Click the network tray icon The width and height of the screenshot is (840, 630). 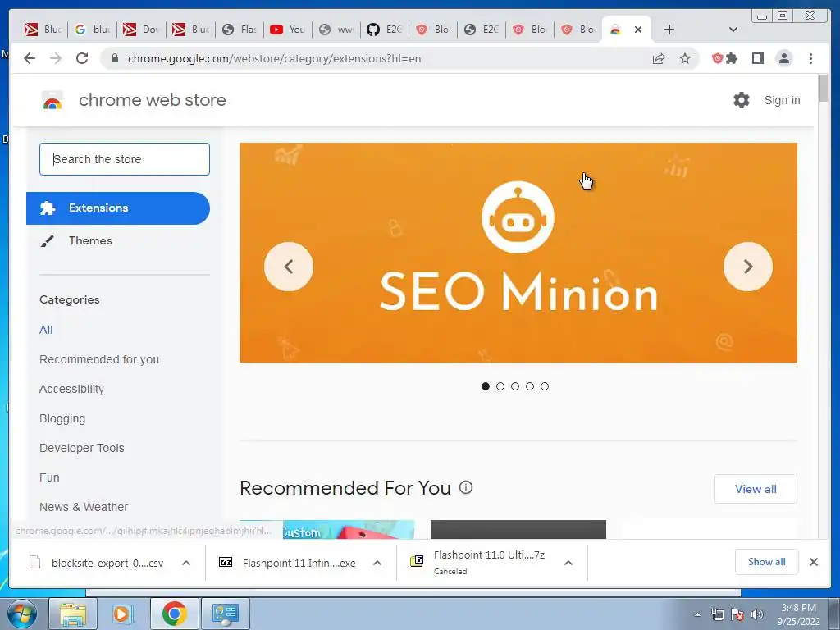pyautogui.click(x=717, y=614)
